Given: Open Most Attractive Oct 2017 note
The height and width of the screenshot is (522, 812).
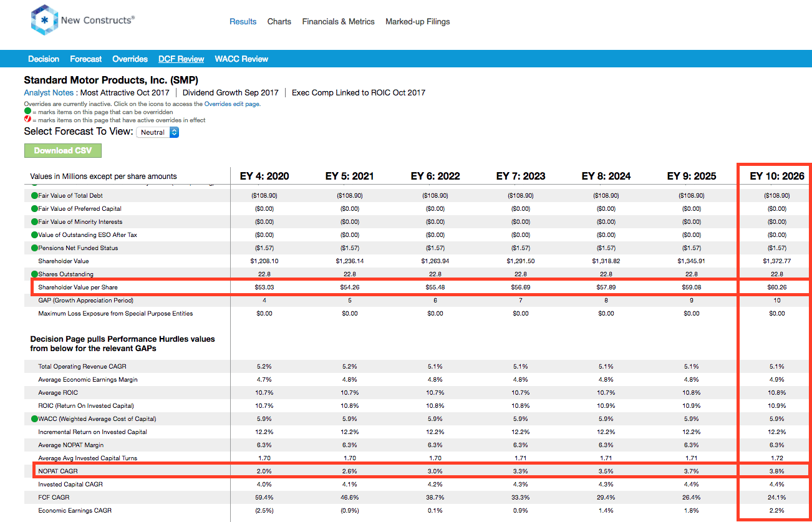Looking at the screenshot, I should point(125,92).
